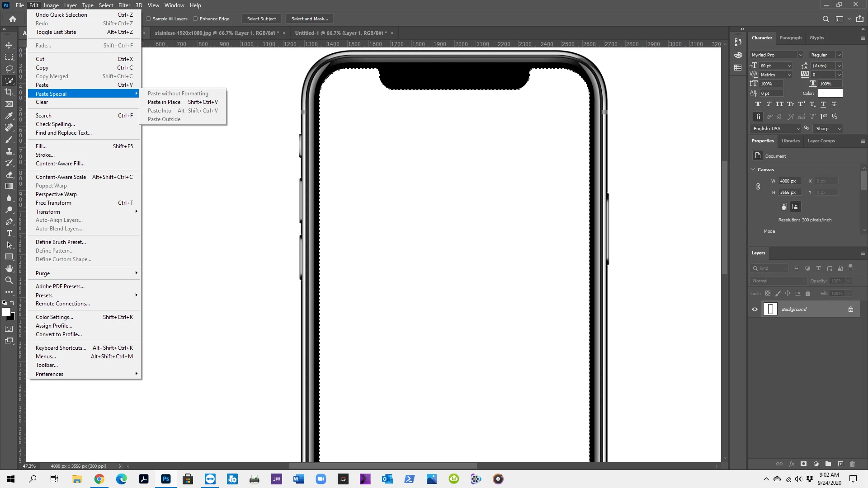The height and width of the screenshot is (488, 868).
Task: Click the Select Subject button
Action: click(261, 19)
